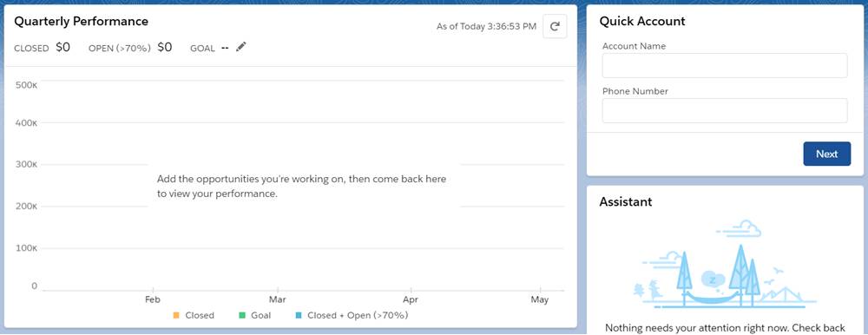Click the Account Name input field

(x=725, y=65)
